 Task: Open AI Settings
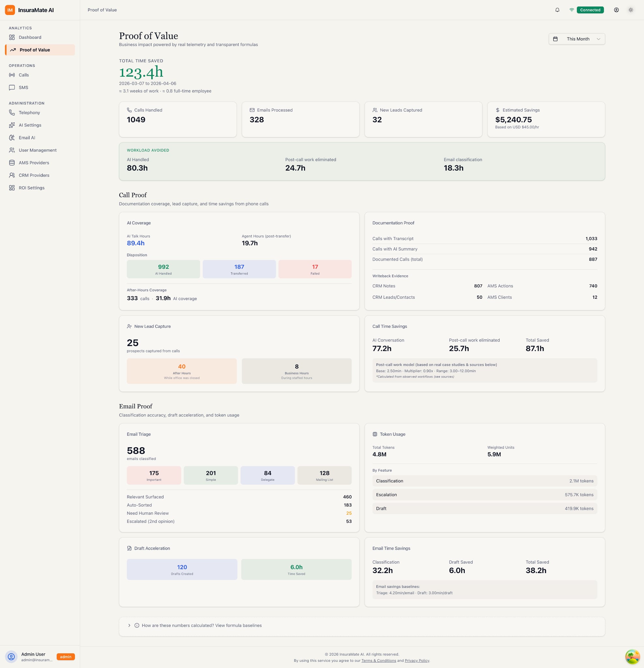pos(30,125)
